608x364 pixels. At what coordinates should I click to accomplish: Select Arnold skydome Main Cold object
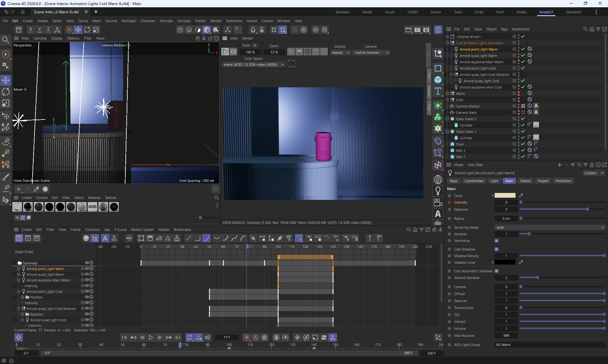[480, 87]
